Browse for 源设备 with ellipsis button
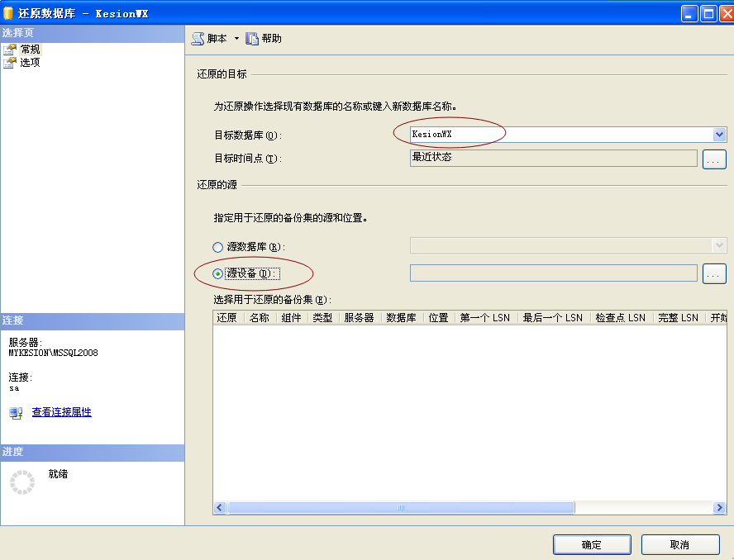Image resolution: width=734 pixels, height=560 pixels. point(714,273)
